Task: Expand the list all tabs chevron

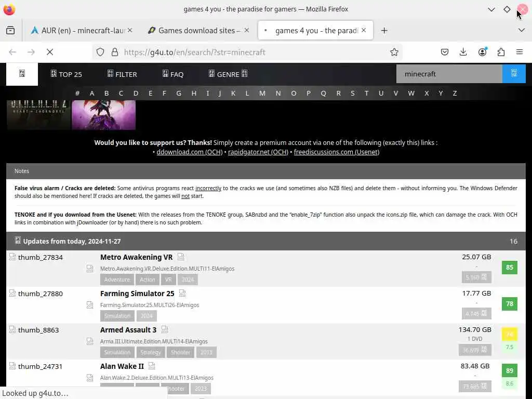Action: pyautogui.click(x=522, y=30)
